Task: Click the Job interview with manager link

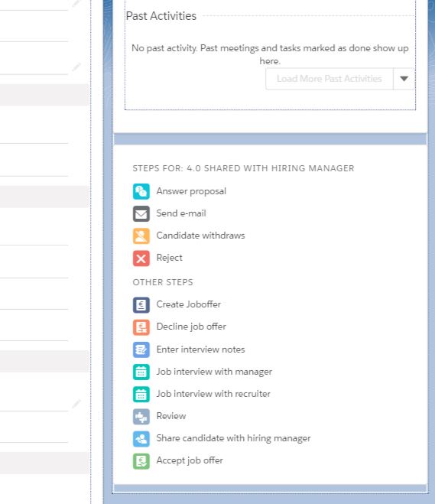Action: pyautogui.click(x=214, y=372)
